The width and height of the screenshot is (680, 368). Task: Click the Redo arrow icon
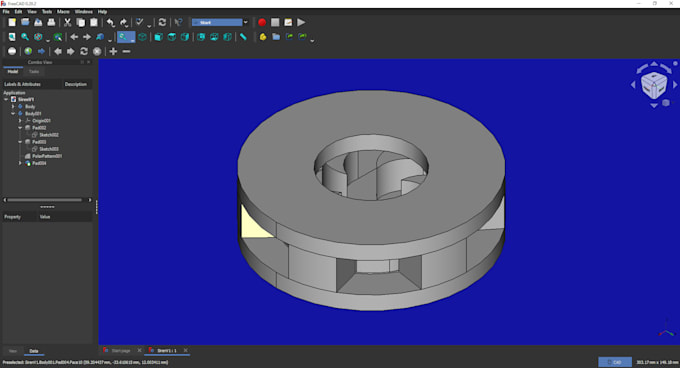tap(124, 22)
